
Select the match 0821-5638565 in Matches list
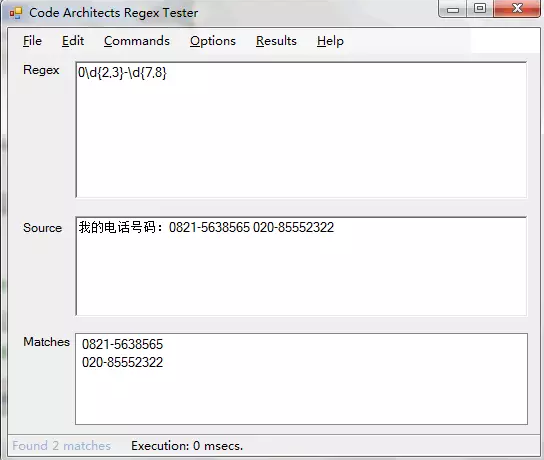pyautogui.click(x=122, y=344)
